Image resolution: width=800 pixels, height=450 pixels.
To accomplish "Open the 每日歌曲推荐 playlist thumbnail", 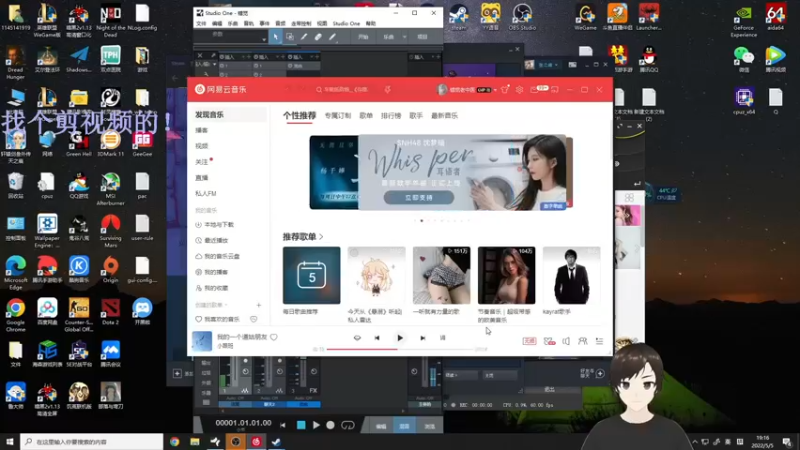I will coord(311,276).
